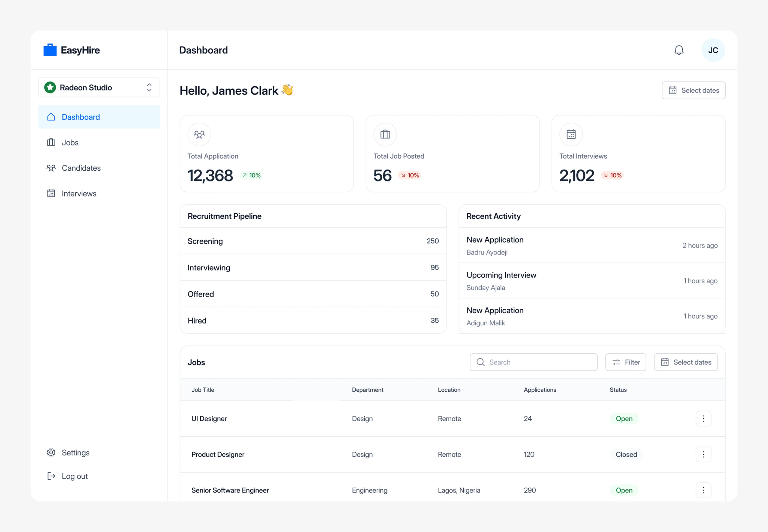This screenshot has height=532, width=768.
Task: Open the Upcoming Interview activity for Sunday Ajala
Action: pos(592,281)
